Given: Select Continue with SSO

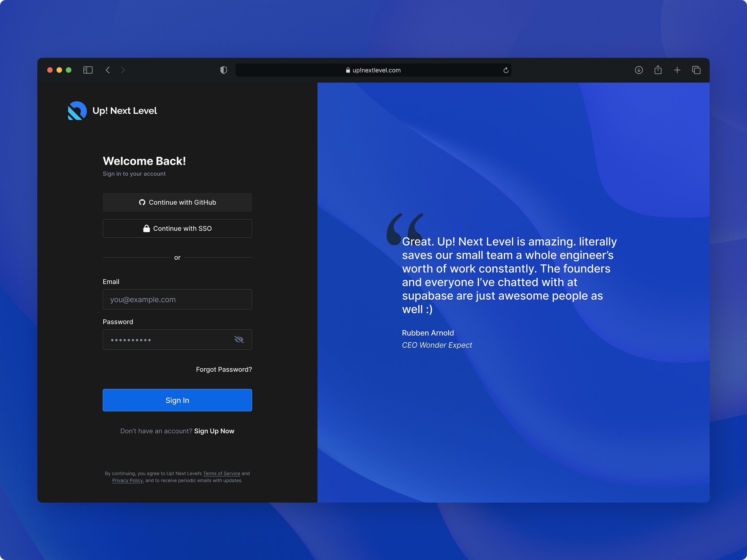Looking at the screenshot, I should tap(177, 228).
